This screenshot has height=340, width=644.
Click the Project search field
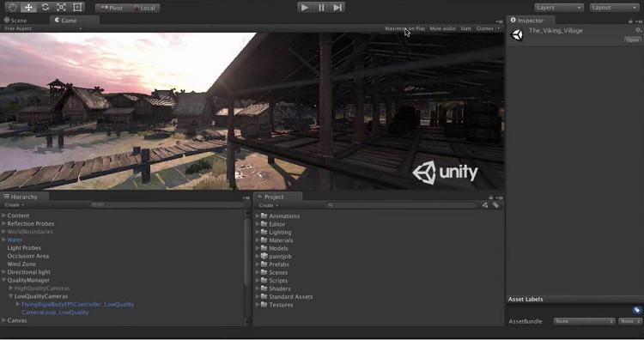402,204
